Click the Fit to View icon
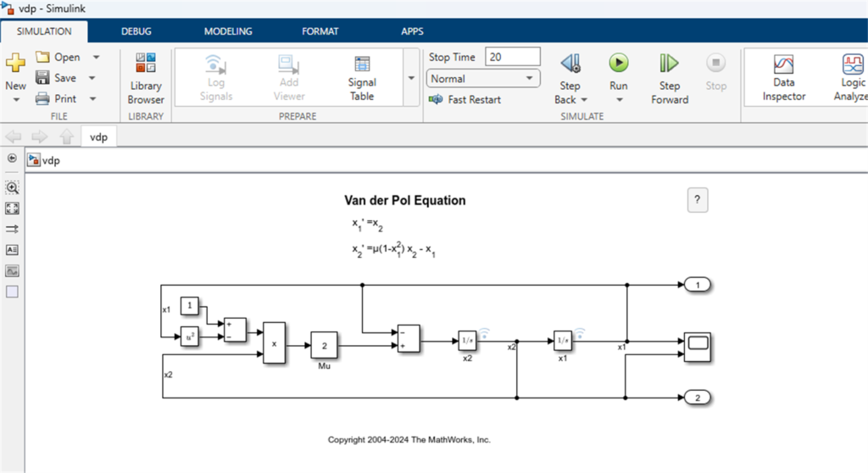The width and height of the screenshot is (868, 473). click(x=12, y=209)
